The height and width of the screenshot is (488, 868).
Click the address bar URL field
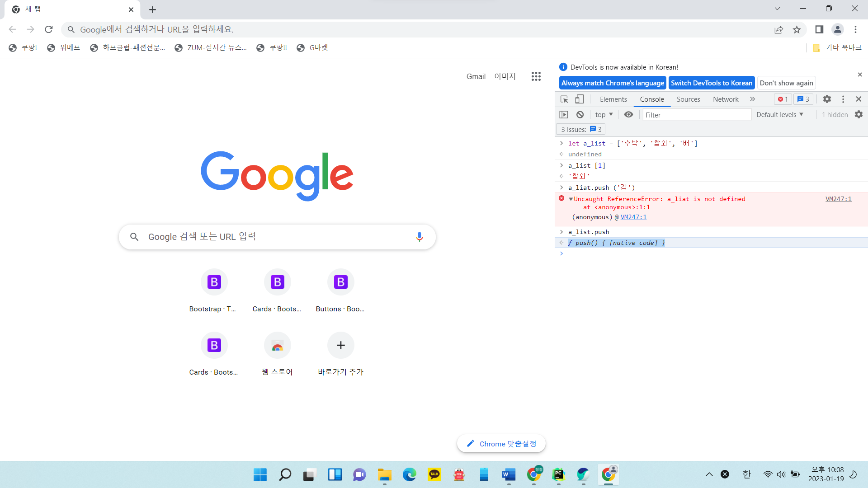tap(416, 29)
